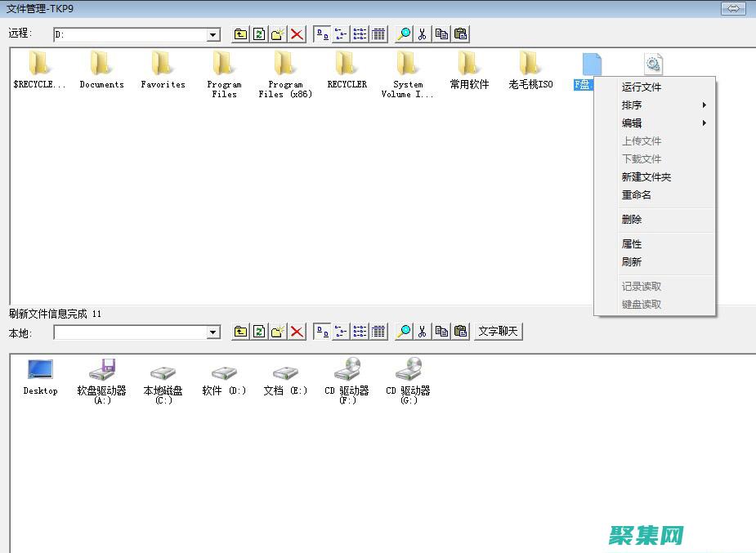This screenshot has height=553, width=756.
Task: Click the Copy icon on the local toolbar
Action: point(441,331)
